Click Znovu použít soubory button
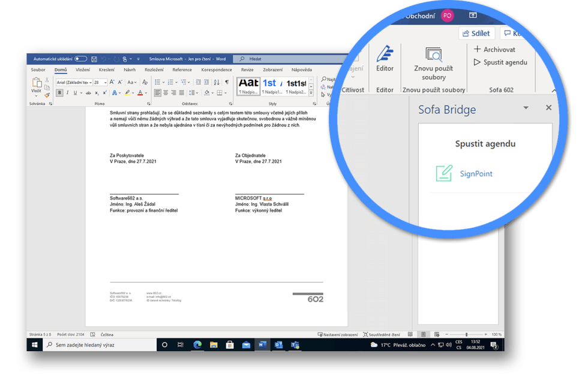This screenshot has height=377, width=588. (x=433, y=64)
